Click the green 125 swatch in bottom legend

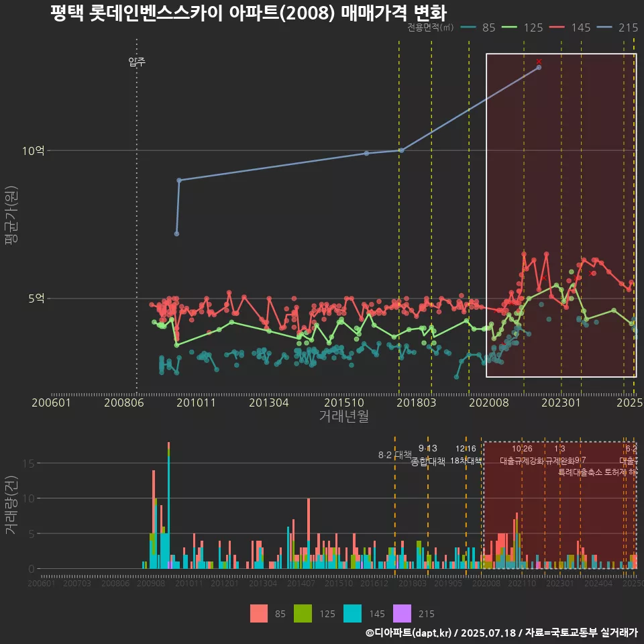[303, 614]
